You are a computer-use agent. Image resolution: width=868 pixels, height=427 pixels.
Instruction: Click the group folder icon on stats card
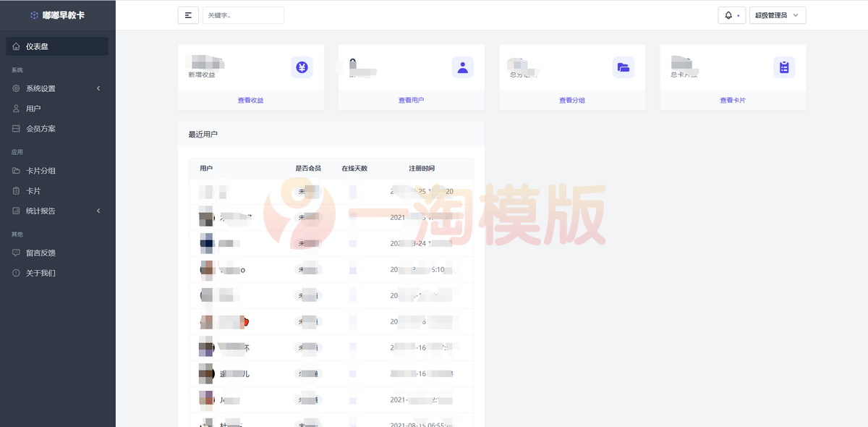tap(624, 67)
